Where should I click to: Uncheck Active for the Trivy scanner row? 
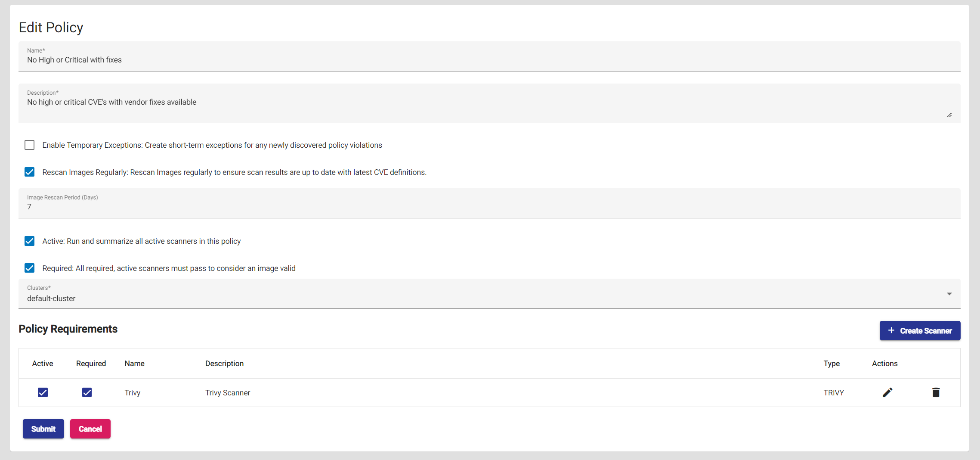point(43,392)
